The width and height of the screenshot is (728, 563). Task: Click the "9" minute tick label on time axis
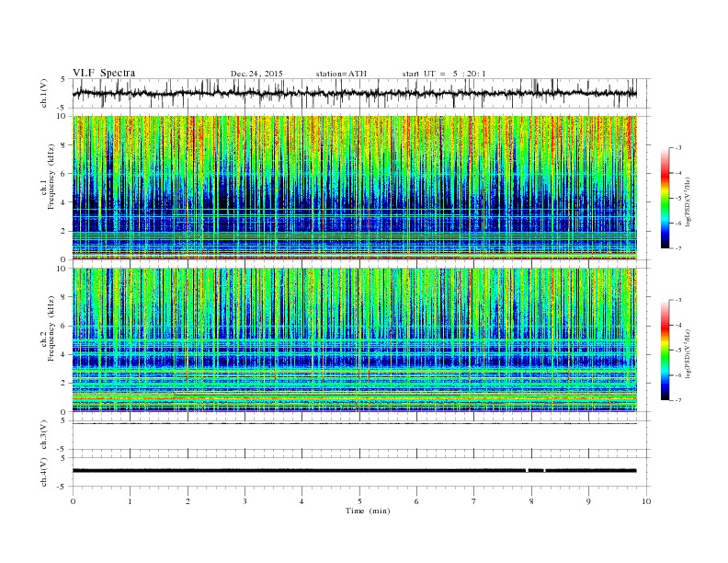588,501
